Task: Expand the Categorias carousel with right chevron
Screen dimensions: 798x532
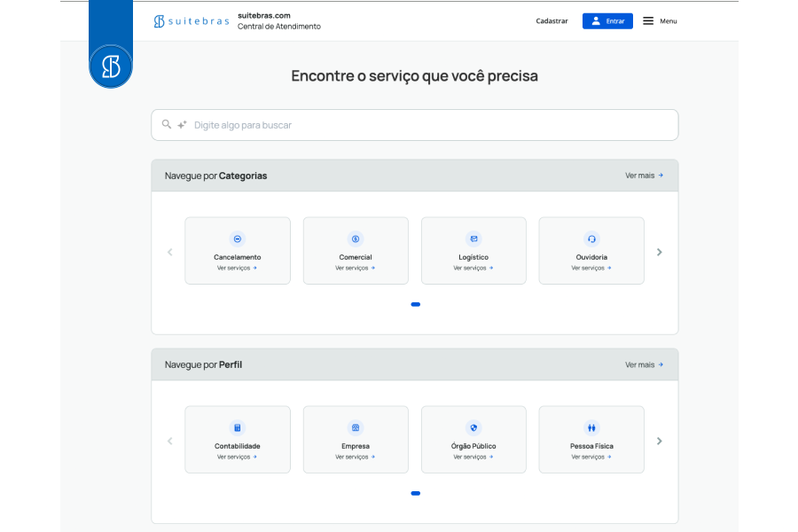Action: [659, 252]
